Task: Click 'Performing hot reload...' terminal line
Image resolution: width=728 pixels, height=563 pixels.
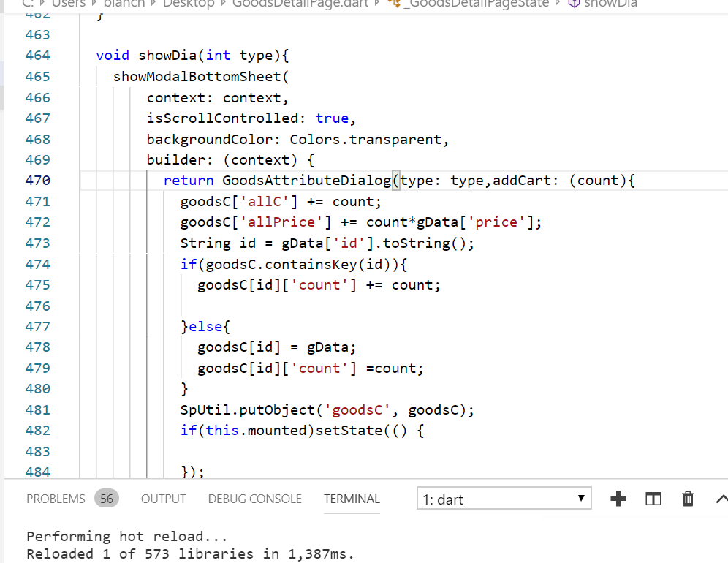Action: 126,537
